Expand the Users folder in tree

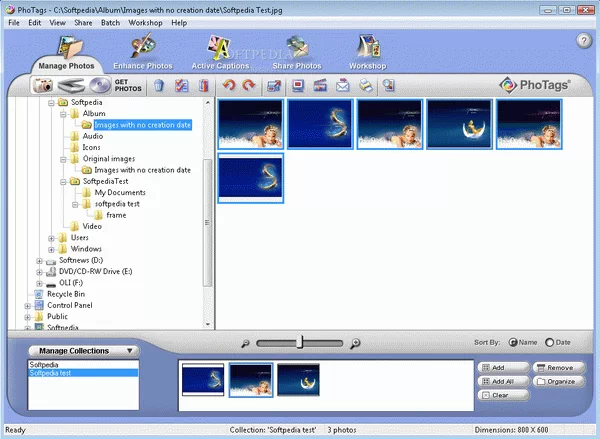[51, 237]
